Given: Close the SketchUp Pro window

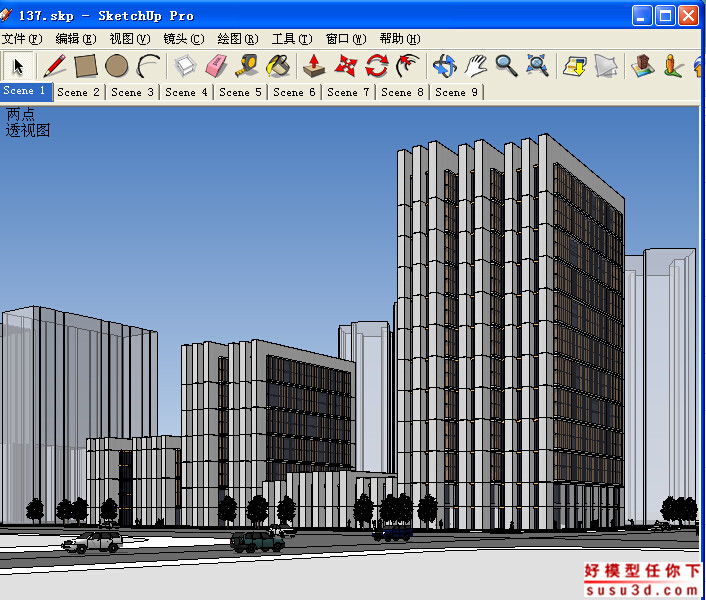Looking at the screenshot, I should [x=688, y=16].
